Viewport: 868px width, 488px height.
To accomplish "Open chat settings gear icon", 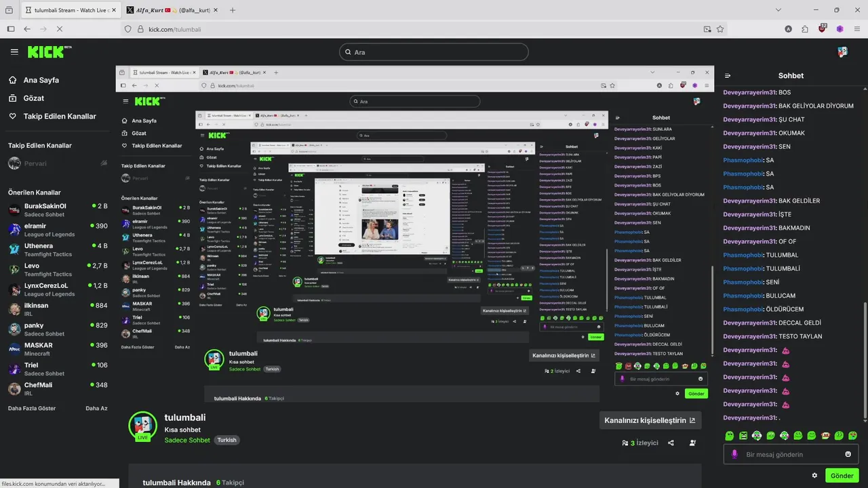I will 814,475.
